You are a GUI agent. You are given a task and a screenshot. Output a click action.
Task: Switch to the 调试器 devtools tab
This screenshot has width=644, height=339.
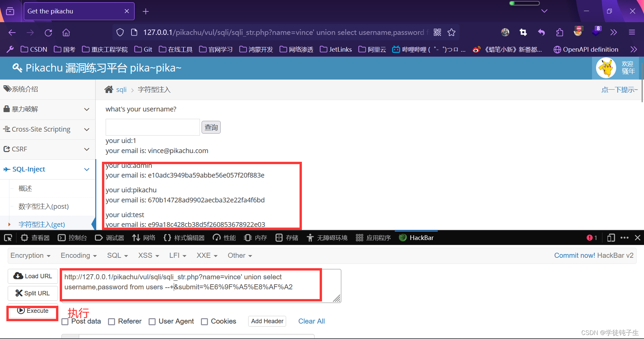pyautogui.click(x=110, y=238)
